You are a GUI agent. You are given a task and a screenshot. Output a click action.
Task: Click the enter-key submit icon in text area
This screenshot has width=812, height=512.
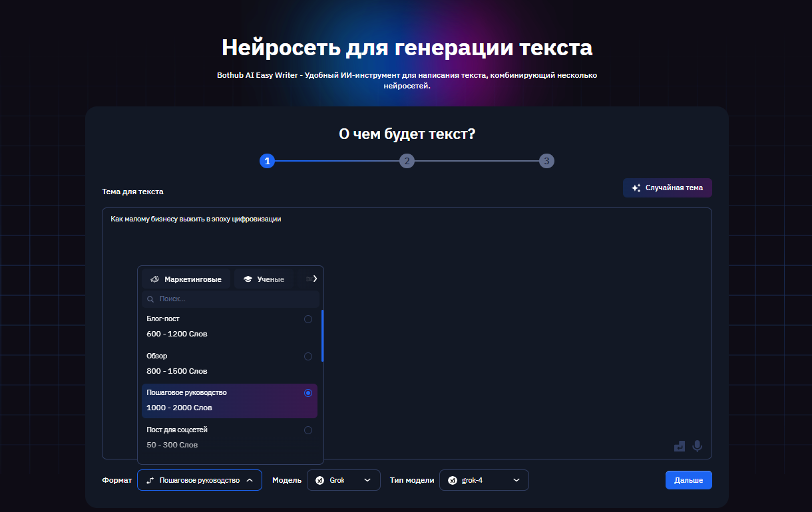pyautogui.click(x=680, y=446)
